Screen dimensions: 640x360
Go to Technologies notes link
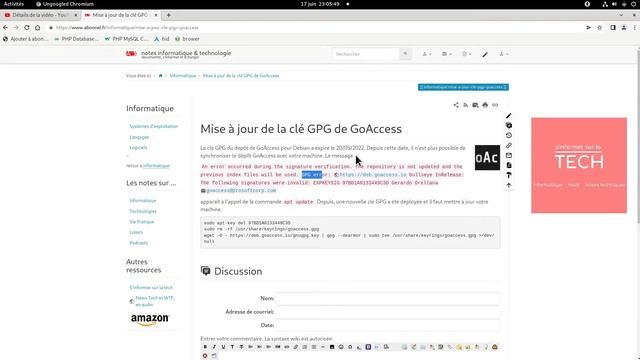tap(143, 211)
